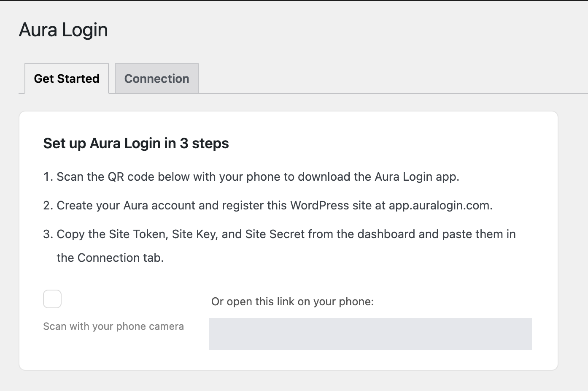Click step 1 about scanning the QR code
The height and width of the screenshot is (391, 588).
tap(251, 176)
